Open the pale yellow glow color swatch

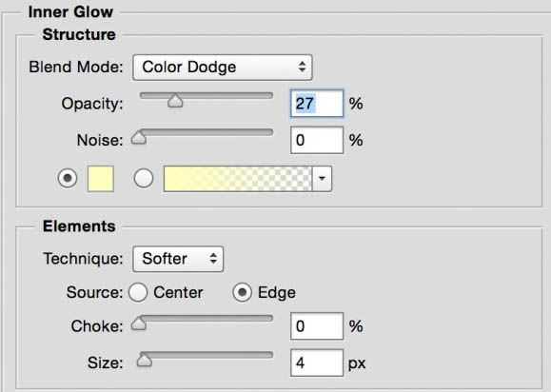pyautogui.click(x=101, y=179)
